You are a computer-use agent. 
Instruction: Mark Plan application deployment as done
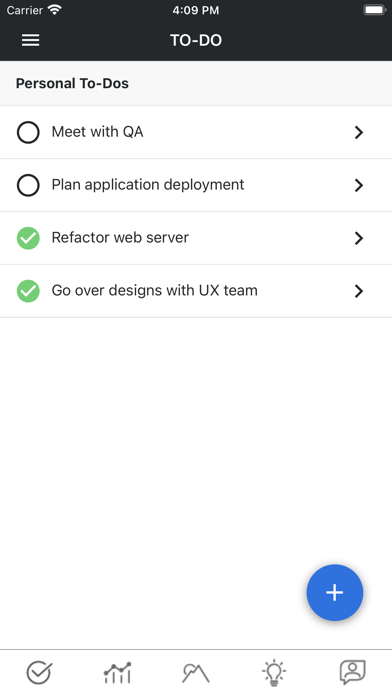[28, 185]
